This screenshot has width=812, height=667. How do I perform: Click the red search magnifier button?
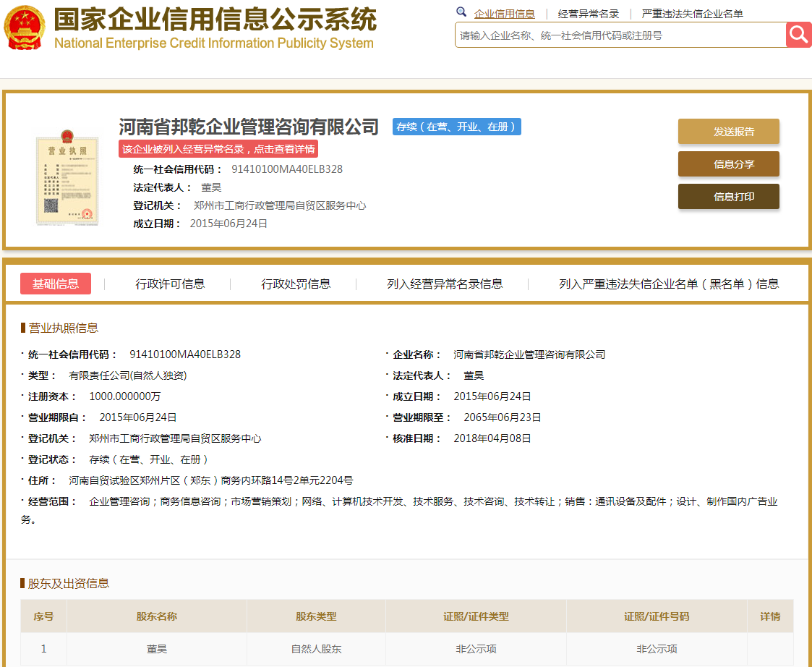click(798, 34)
